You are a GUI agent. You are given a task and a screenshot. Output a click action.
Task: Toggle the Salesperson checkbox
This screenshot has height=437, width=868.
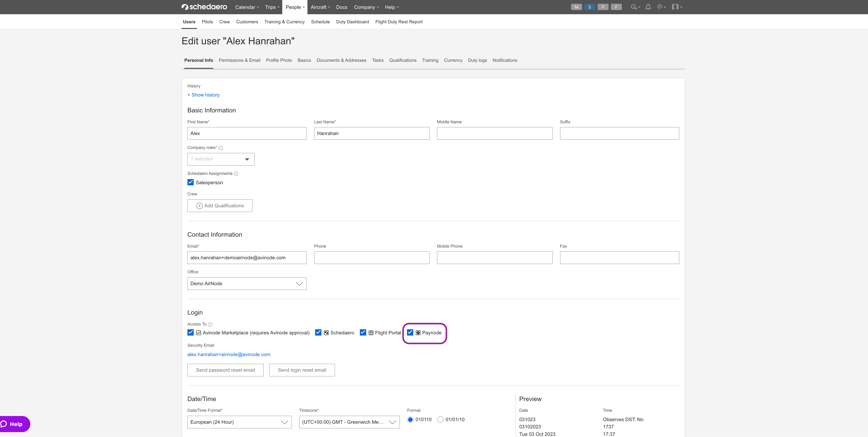[190, 182]
